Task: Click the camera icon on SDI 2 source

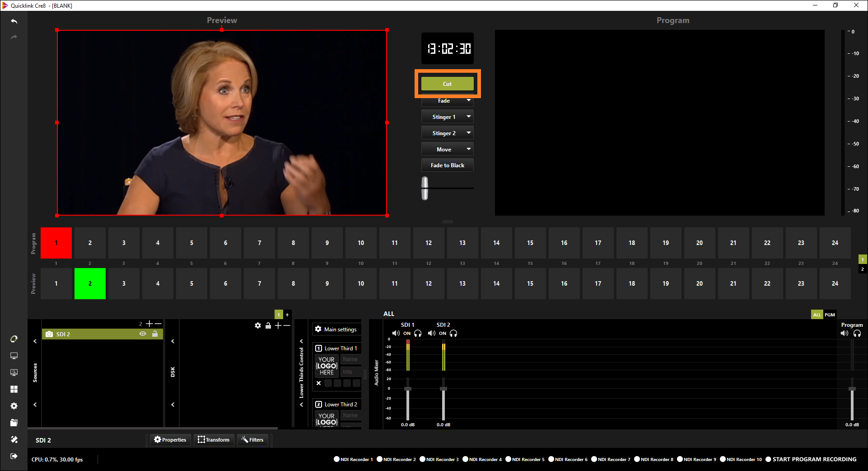Action: (49, 334)
